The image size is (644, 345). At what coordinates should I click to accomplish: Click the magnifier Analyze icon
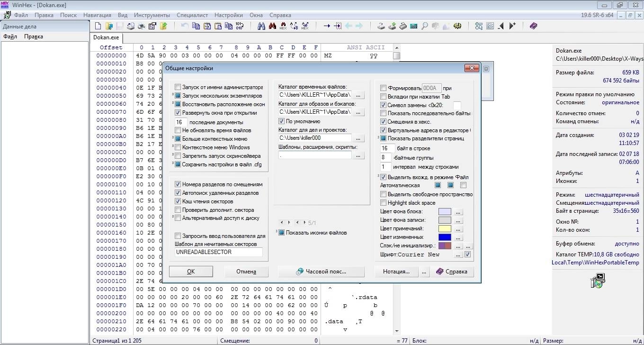click(x=424, y=26)
